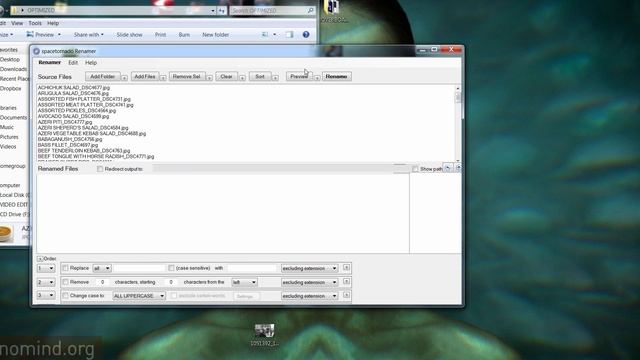Viewport: 640px width, 360px height.
Task: Open dropdown arrow next to Add Folder
Action: tap(124, 78)
